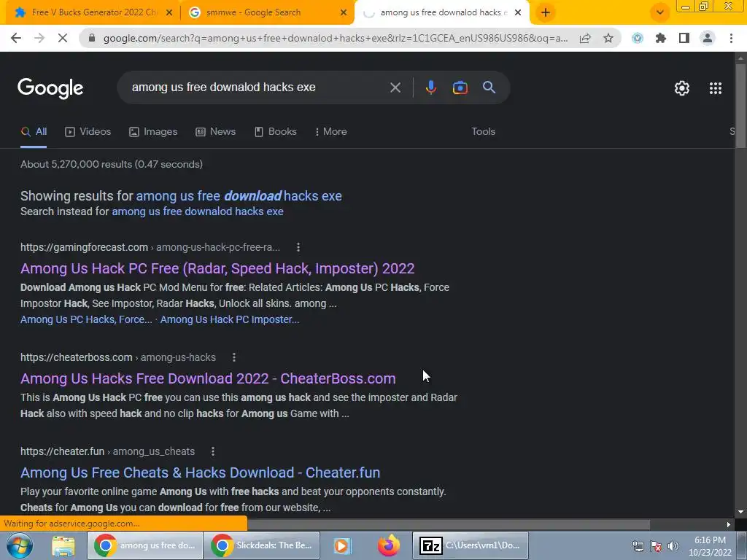747x560 pixels.
Task: Share this page from the address bar
Action: coord(585,38)
